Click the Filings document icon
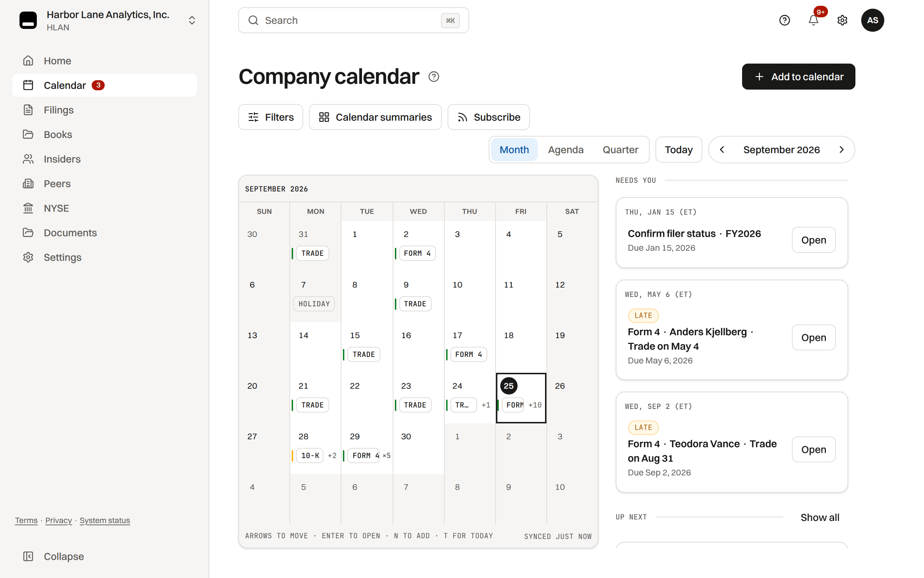Viewport: 924px width, 578px height. (x=28, y=110)
